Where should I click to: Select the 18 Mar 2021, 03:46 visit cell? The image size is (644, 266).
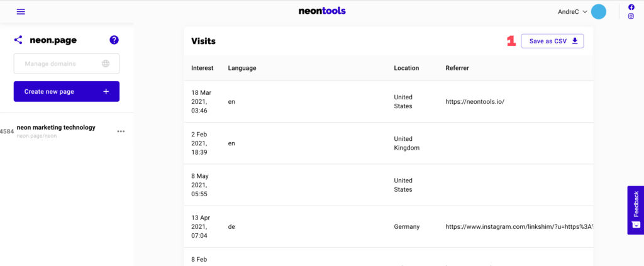[201, 101]
